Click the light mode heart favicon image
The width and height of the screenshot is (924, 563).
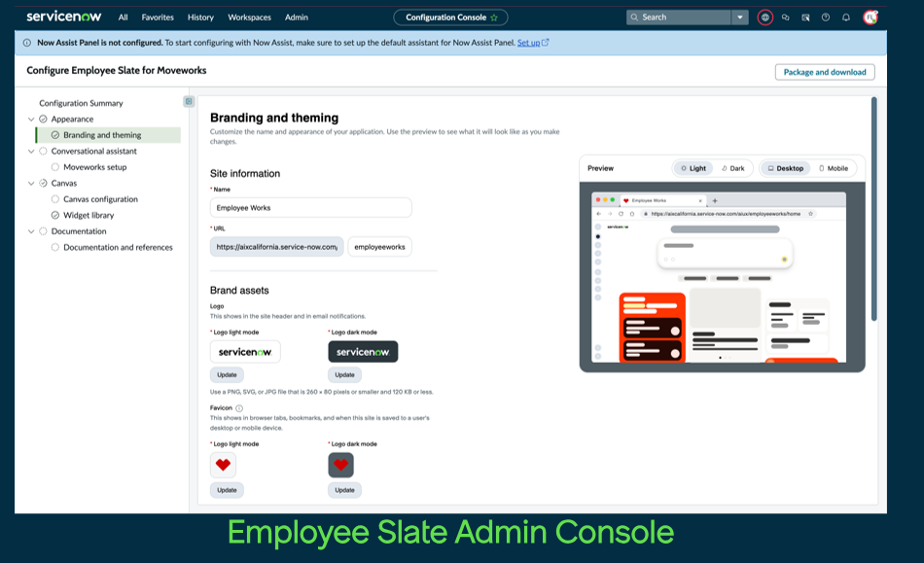click(223, 465)
